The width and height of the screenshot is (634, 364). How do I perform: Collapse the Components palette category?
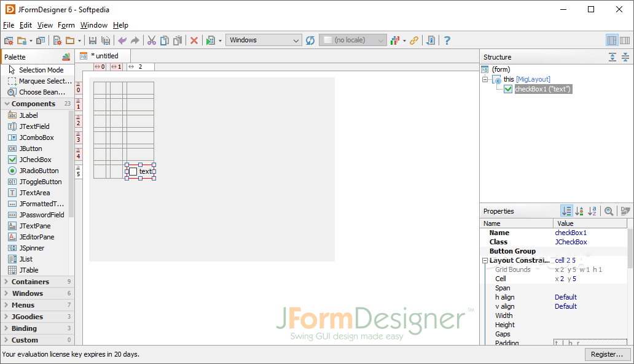click(7, 104)
